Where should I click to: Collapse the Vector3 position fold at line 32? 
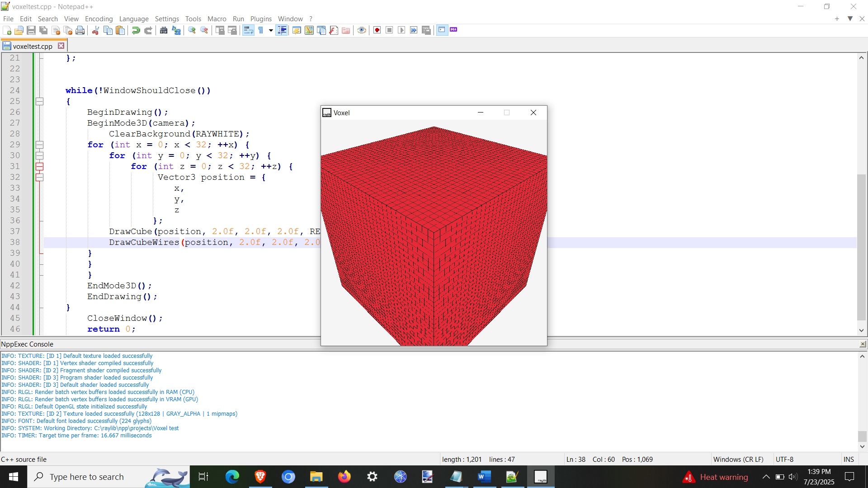pos(40,177)
